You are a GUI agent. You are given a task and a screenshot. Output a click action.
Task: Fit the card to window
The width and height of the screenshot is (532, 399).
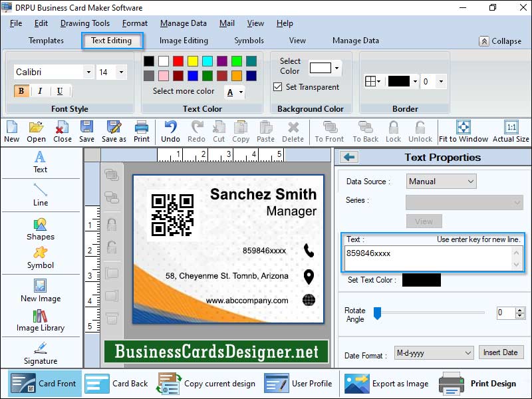click(x=464, y=132)
